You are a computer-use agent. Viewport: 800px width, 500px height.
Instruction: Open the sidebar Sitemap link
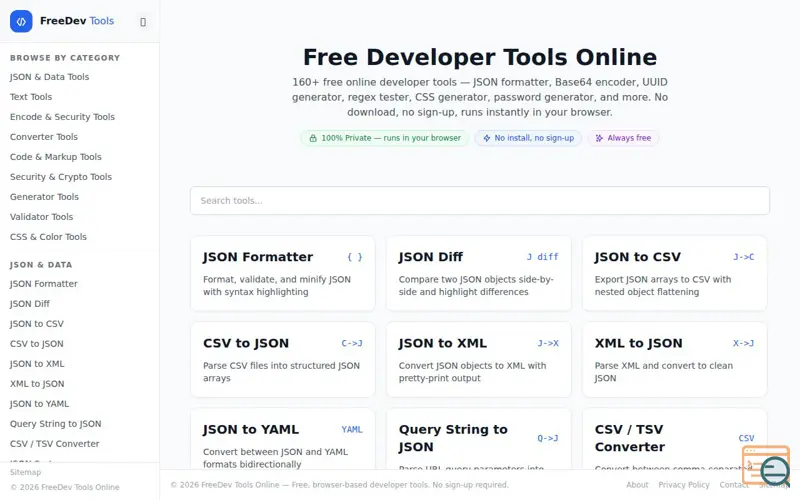[x=26, y=472]
